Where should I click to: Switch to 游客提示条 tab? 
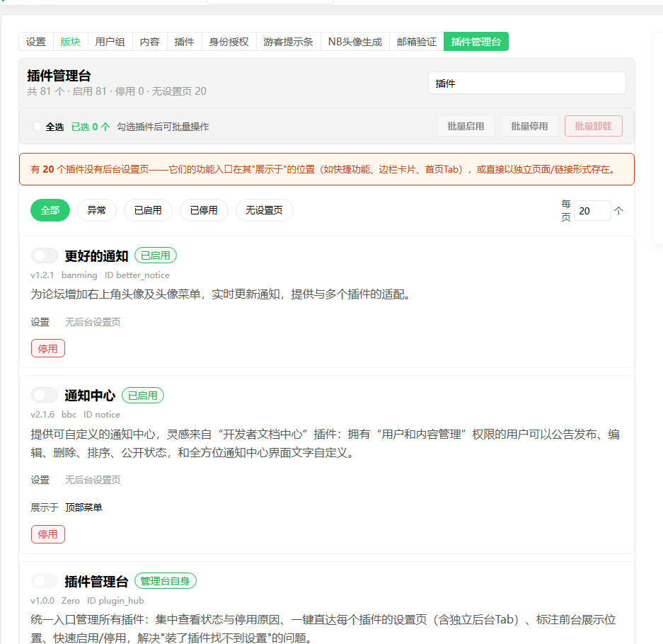[x=289, y=42]
